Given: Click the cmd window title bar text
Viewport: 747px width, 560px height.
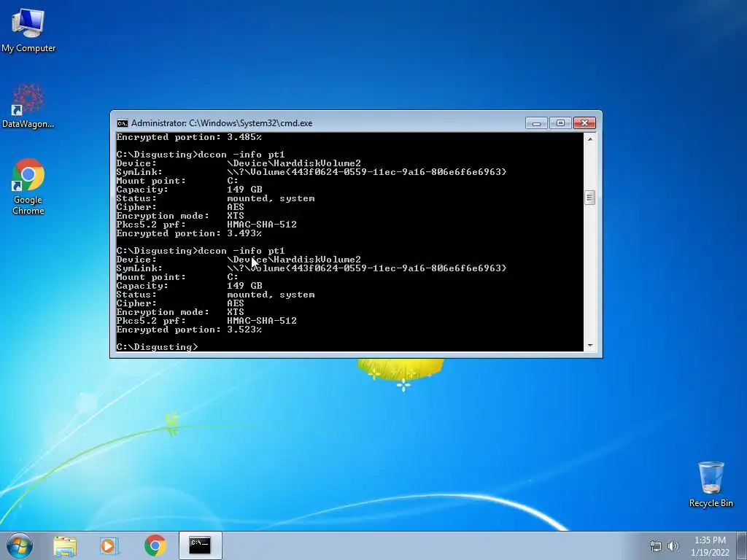Looking at the screenshot, I should pyautogui.click(x=222, y=123).
